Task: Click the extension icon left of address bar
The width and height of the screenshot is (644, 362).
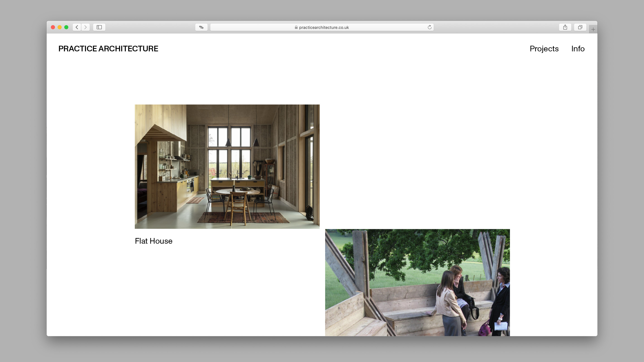Action: [201, 27]
